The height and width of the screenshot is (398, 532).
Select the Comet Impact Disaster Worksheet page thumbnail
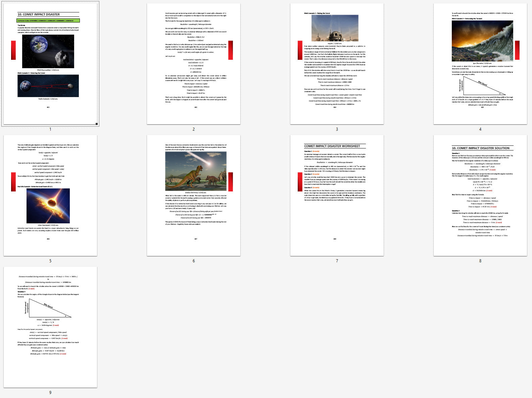(x=337, y=195)
